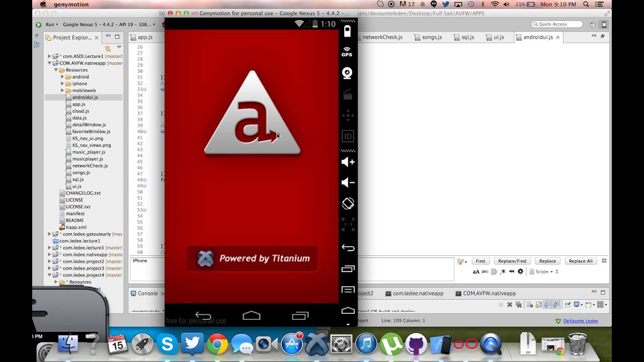Click the Replace/Find button
Viewport: 644px width, 362px height.
click(x=512, y=261)
